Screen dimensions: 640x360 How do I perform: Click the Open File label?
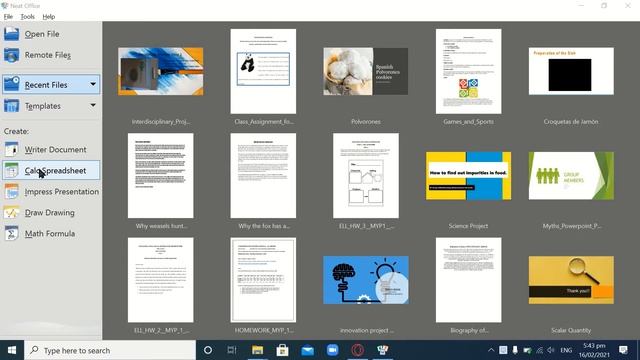(42, 34)
